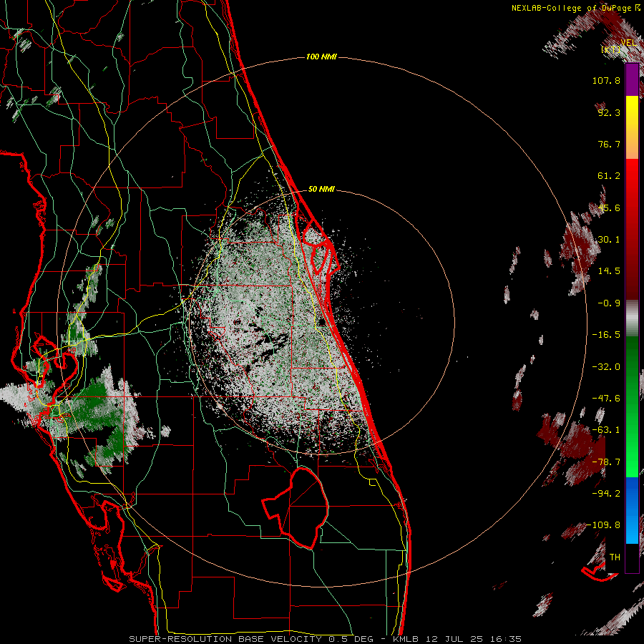Select the -78.7 value on velocity scale
644x644 pixels.
click(606, 462)
